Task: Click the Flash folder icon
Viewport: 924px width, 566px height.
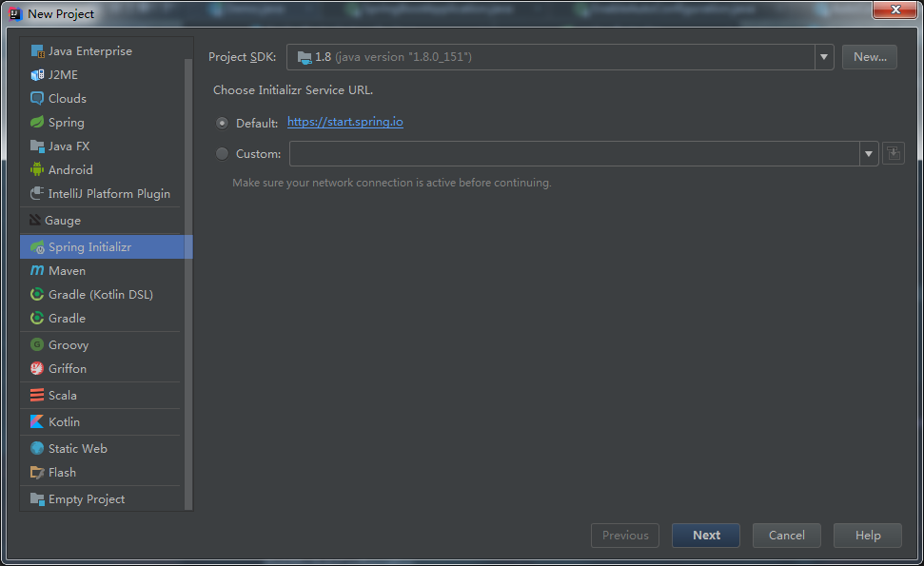Action: [37, 473]
